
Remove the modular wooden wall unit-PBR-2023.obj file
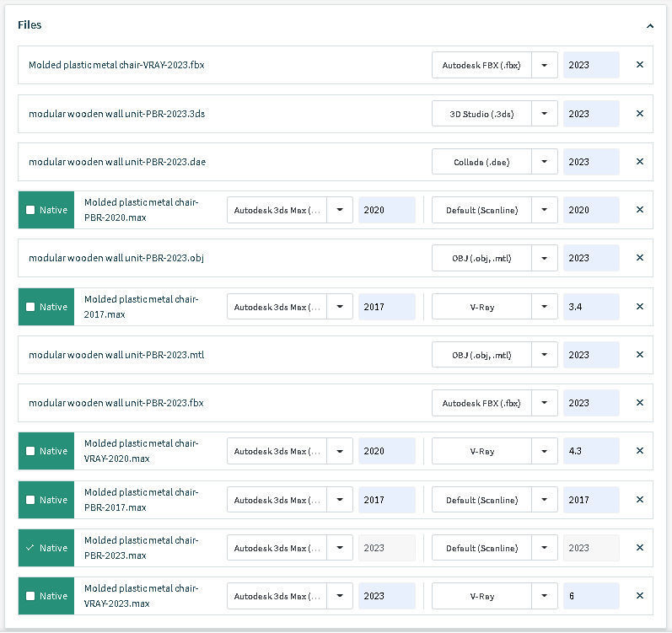pyautogui.click(x=639, y=258)
